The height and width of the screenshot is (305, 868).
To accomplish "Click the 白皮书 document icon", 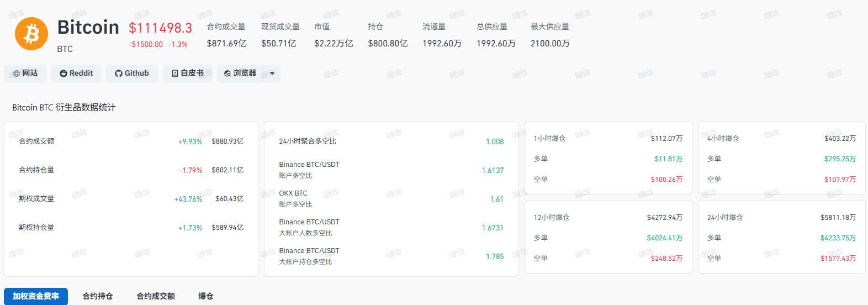I will 175,73.
